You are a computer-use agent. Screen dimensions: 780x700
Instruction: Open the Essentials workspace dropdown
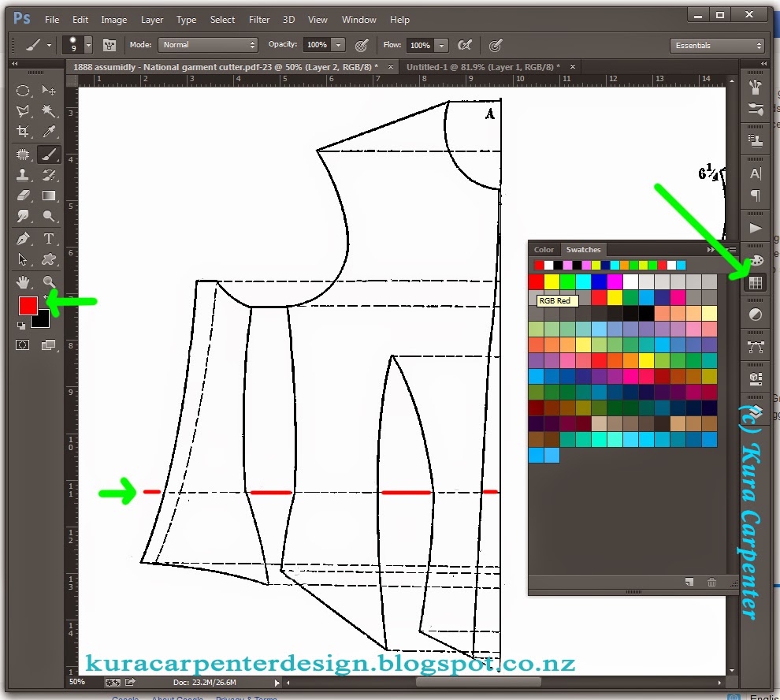pyautogui.click(x=715, y=45)
